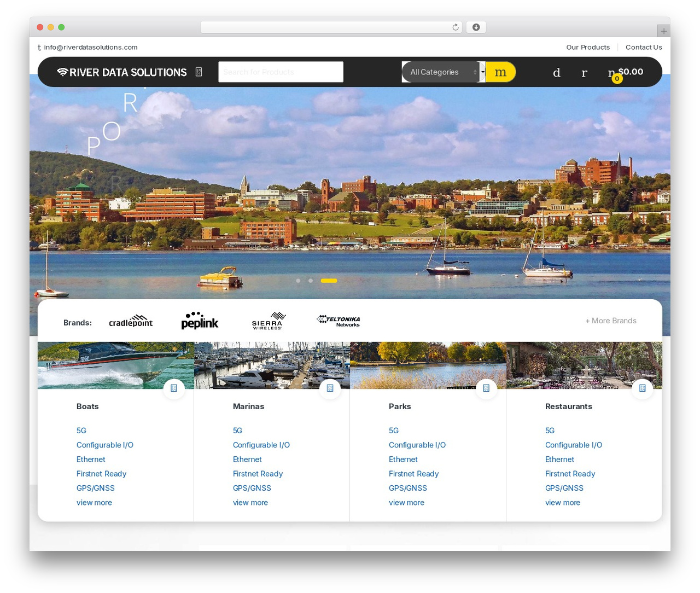Image resolution: width=700 pixels, height=593 pixels.
Task: Select Firstnet Ready under Parks
Action: (x=413, y=474)
